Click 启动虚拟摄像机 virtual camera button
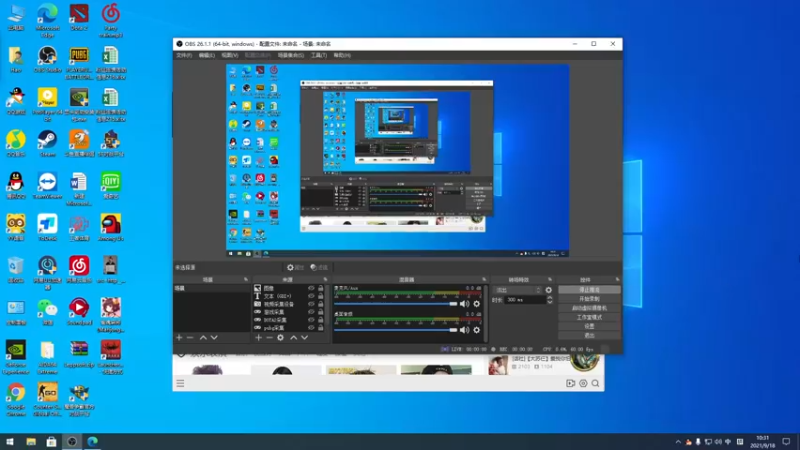Viewport: 800px width, 450px height. tap(589, 308)
